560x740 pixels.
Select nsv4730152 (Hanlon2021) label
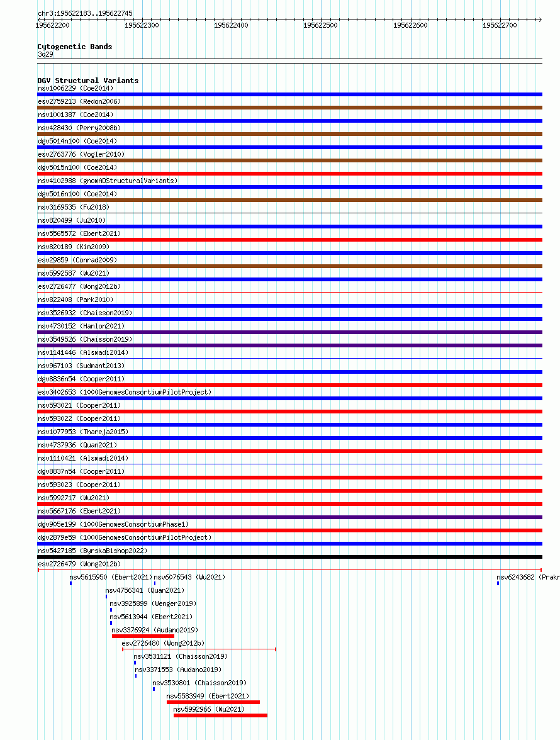coord(81,326)
